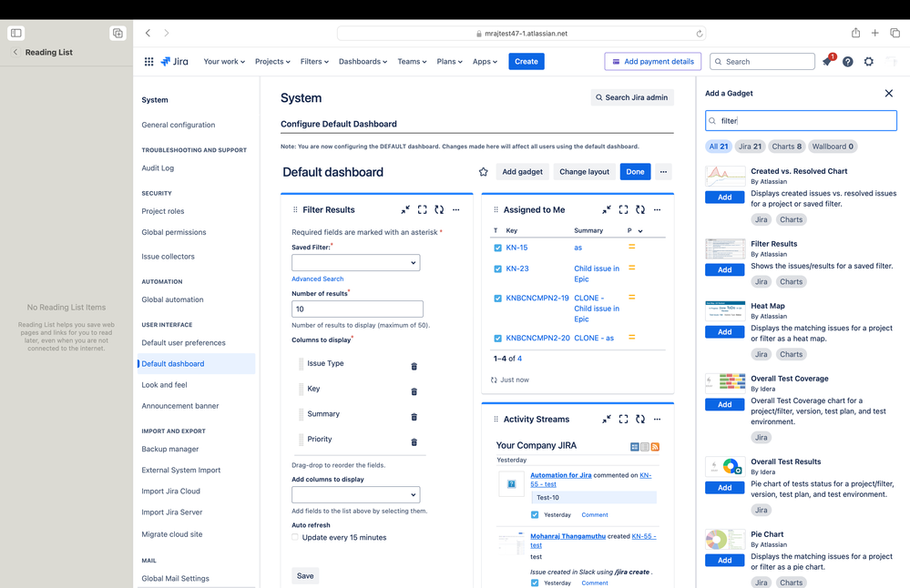Select the Wallboard 0 gadget filter
Screen dimensions: 910x588
click(833, 147)
